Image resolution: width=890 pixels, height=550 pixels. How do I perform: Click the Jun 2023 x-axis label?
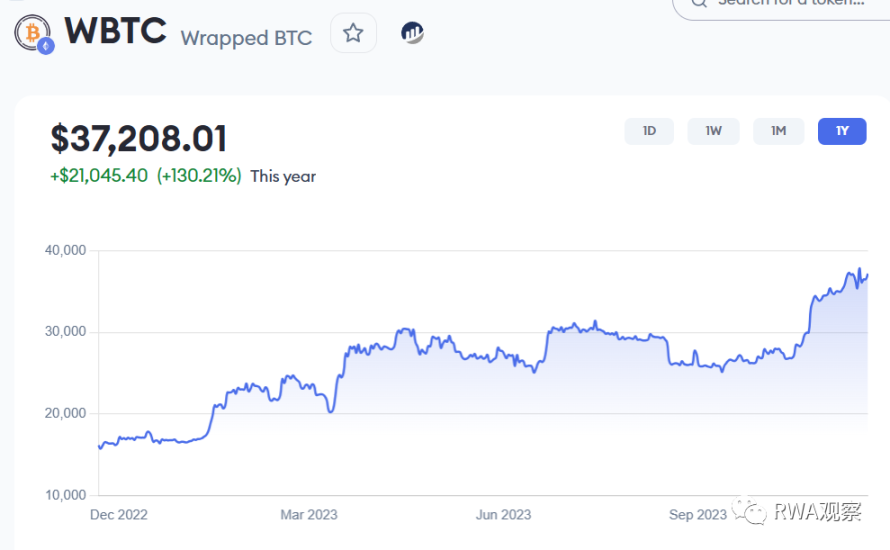point(503,515)
